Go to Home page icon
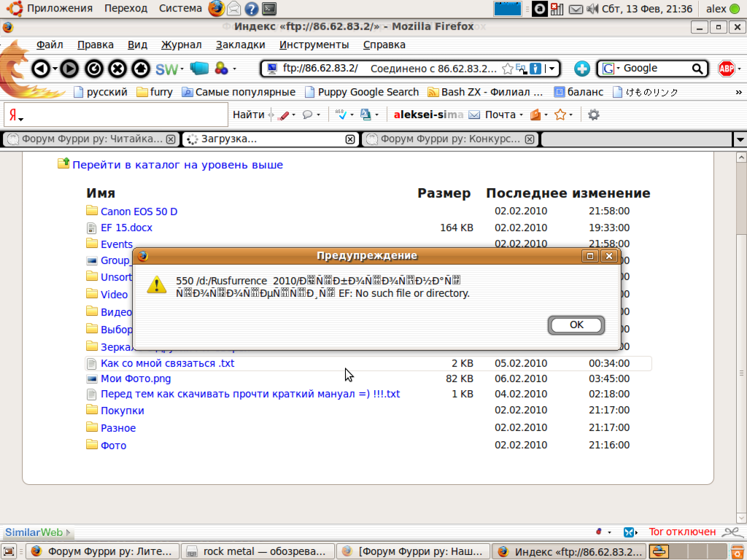 pos(141,69)
